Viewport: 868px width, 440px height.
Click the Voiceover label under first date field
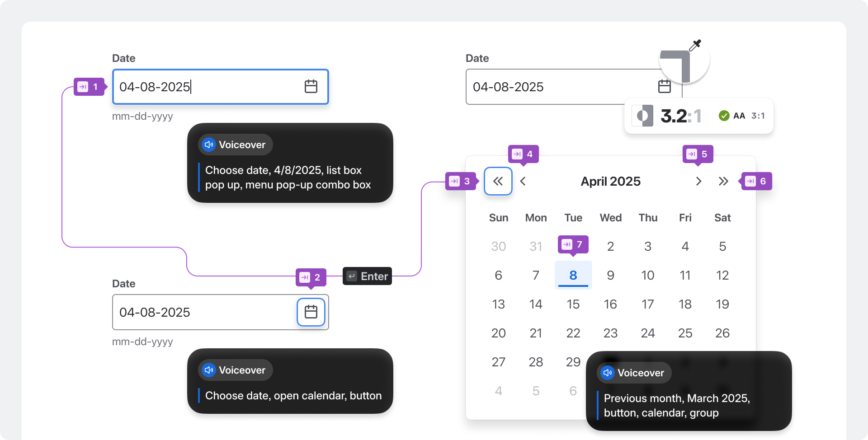(236, 145)
